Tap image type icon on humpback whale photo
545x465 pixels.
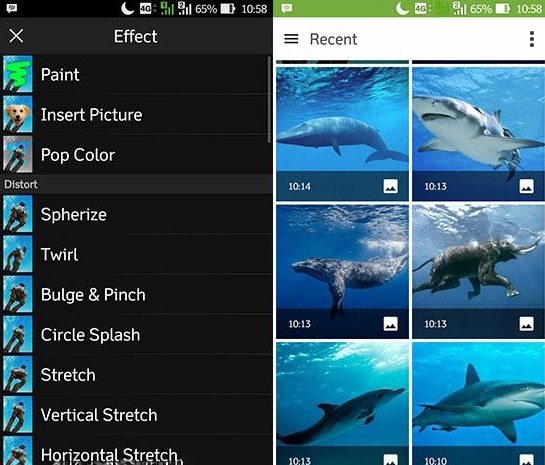click(x=390, y=324)
